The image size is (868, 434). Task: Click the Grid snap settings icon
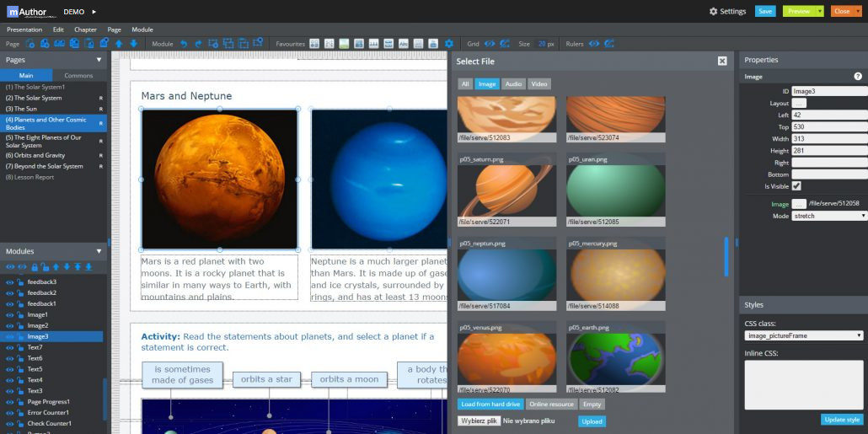(504, 44)
